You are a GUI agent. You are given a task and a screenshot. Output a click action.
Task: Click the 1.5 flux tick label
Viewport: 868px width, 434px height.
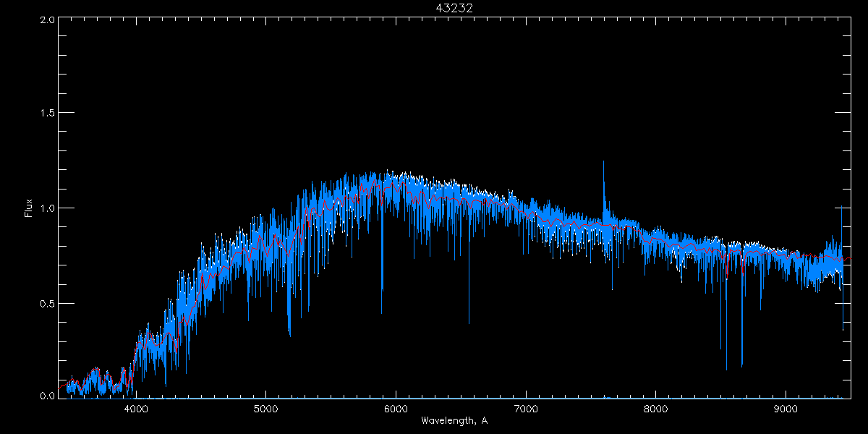[47, 114]
